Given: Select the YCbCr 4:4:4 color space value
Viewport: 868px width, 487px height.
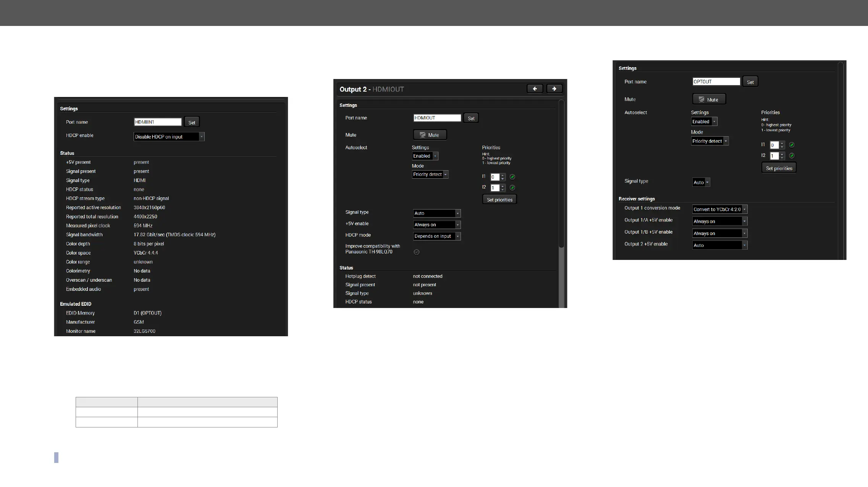Looking at the screenshot, I should [x=146, y=253].
